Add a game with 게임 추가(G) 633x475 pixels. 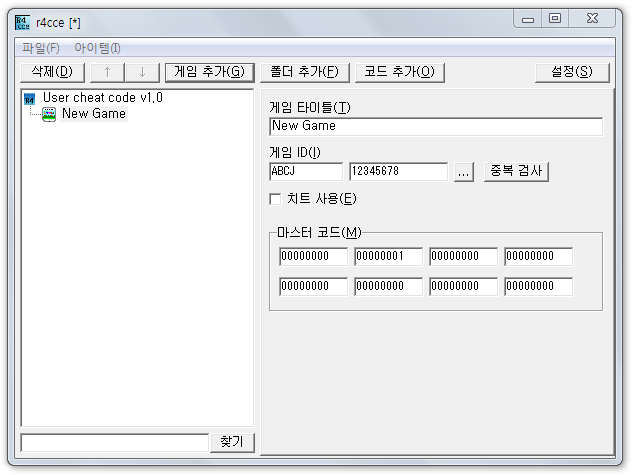pyautogui.click(x=210, y=72)
